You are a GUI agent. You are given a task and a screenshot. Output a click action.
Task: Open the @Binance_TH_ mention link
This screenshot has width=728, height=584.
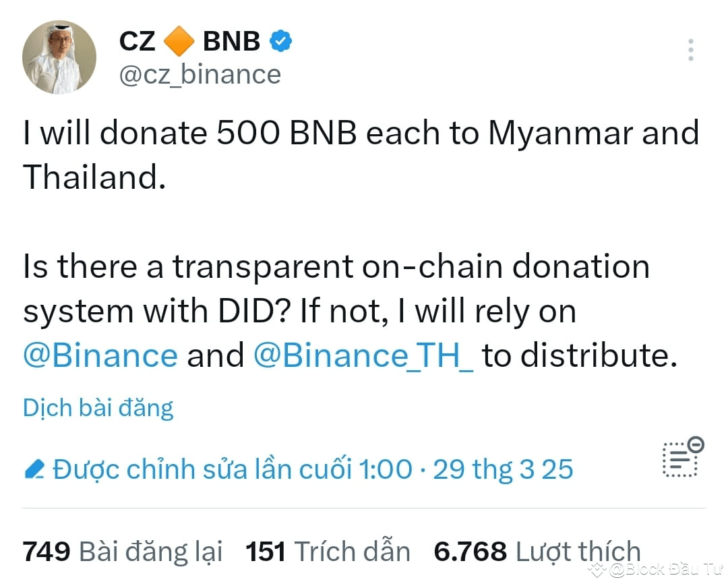(364, 355)
